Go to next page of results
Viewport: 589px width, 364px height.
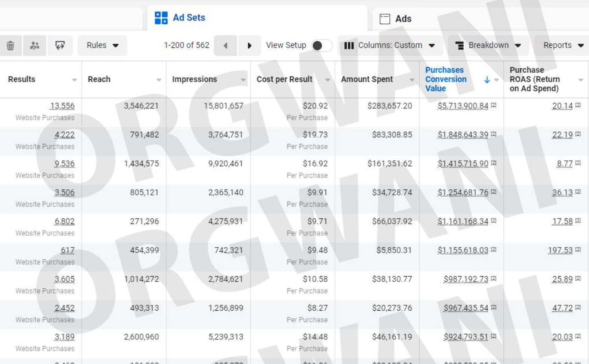click(249, 45)
